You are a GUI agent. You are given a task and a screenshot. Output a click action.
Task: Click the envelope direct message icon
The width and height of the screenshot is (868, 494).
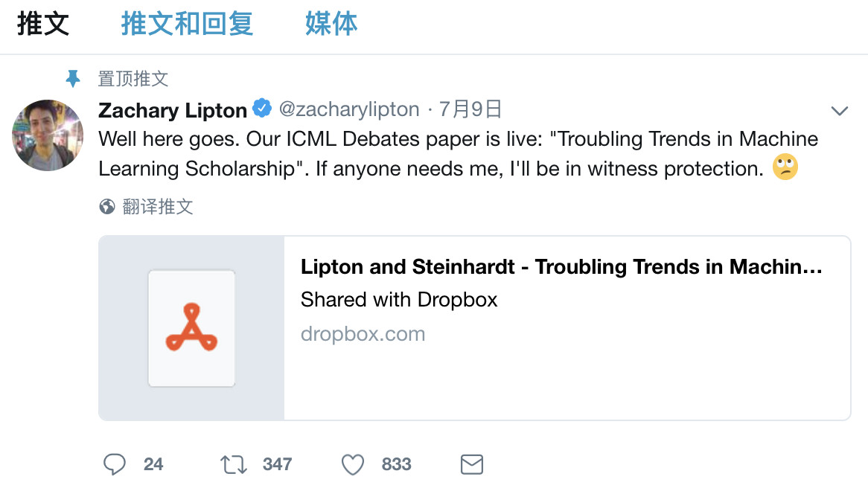pos(472,465)
